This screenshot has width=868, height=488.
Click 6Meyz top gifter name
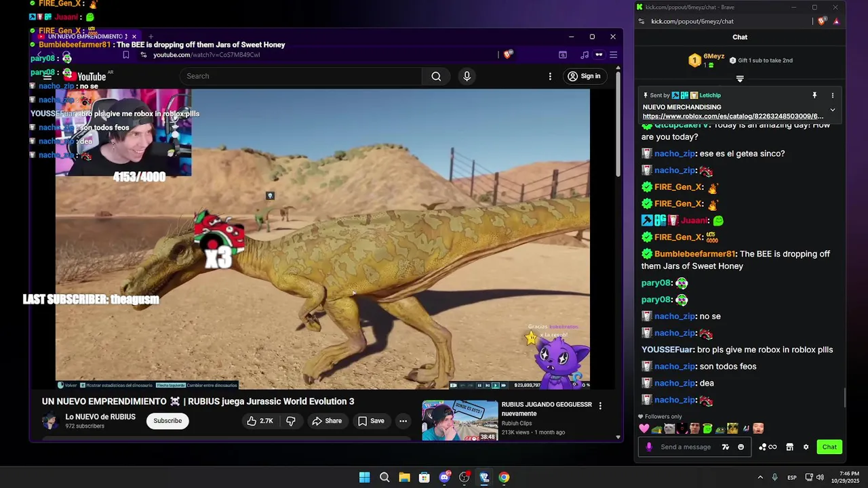pyautogui.click(x=713, y=56)
